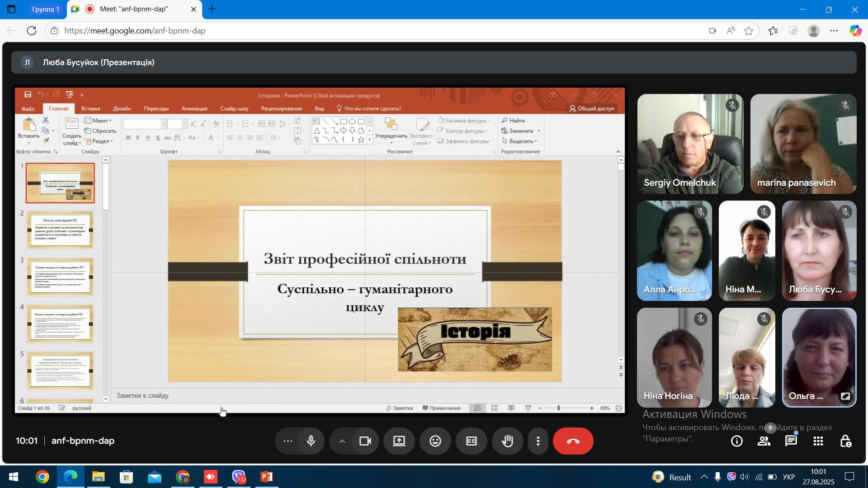The width and height of the screenshot is (868, 488).
Task: Open the chat messages icon
Action: (x=791, y=441)
